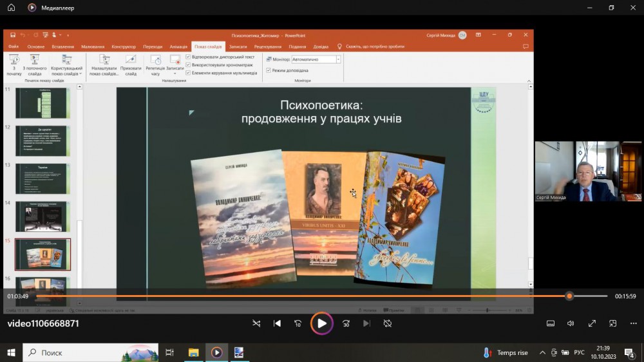This screenshot has width=644, height=362.
Task: Click the Записати record icon in the ribbon
Action: tap(175, 60)
